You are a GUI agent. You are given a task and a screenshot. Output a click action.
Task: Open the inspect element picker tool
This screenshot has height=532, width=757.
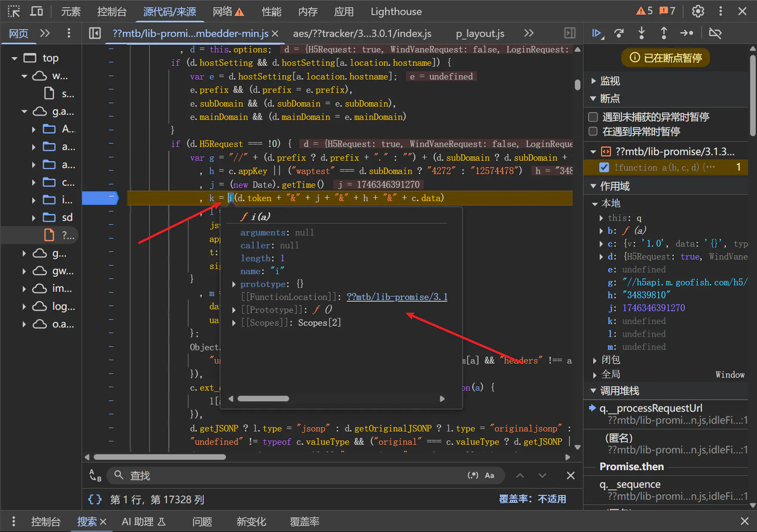click(x=14, y=11)
